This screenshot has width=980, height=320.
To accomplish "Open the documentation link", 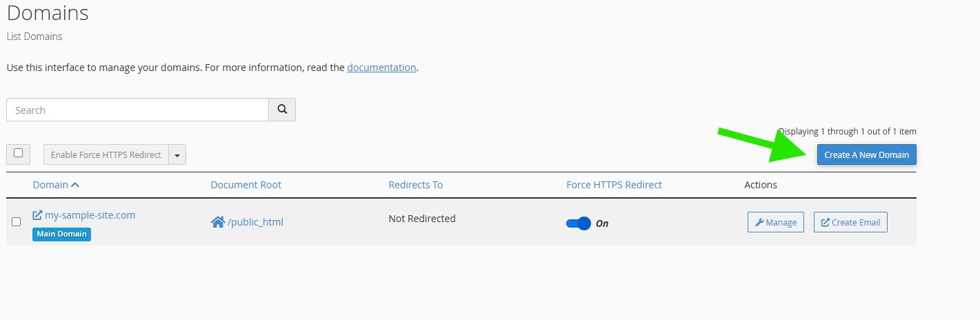I will [x=381, y=68].
